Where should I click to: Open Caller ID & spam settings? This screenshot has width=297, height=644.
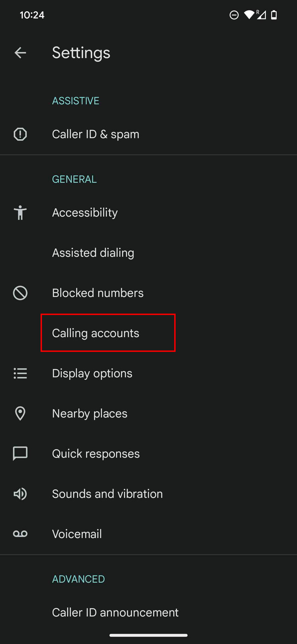pyautogui.click(x=96, y=134)
